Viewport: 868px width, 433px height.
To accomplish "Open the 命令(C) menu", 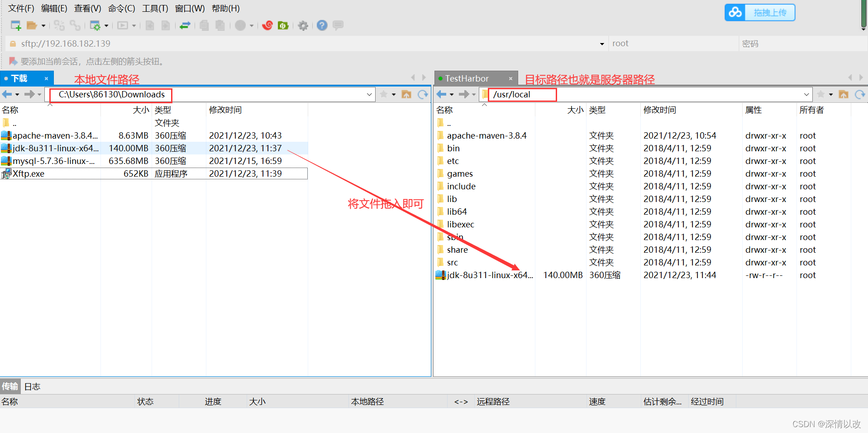I will tap(121, 9).
